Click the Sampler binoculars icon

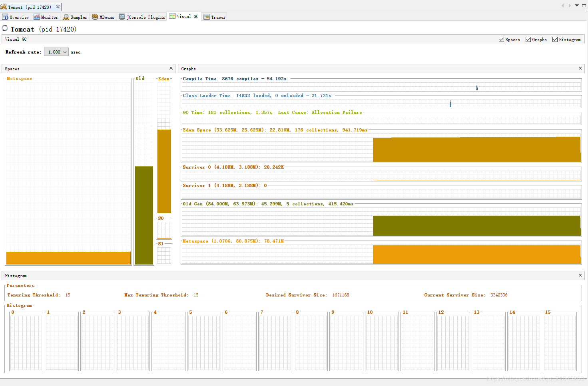66,17
